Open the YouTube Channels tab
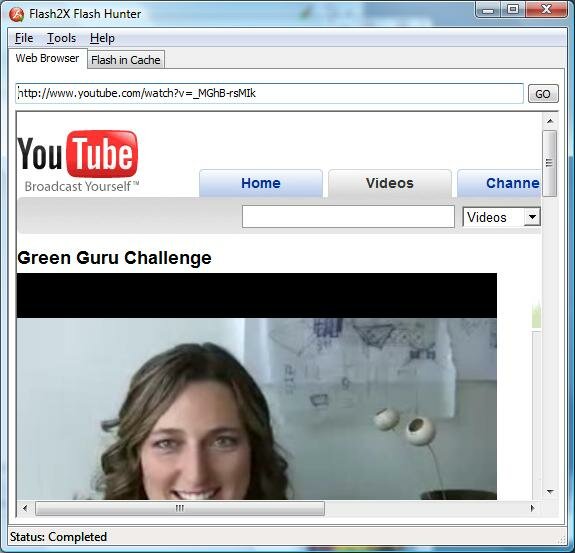Image resolution: width=575 pixels, height=553 pixels. click(499, 183)
